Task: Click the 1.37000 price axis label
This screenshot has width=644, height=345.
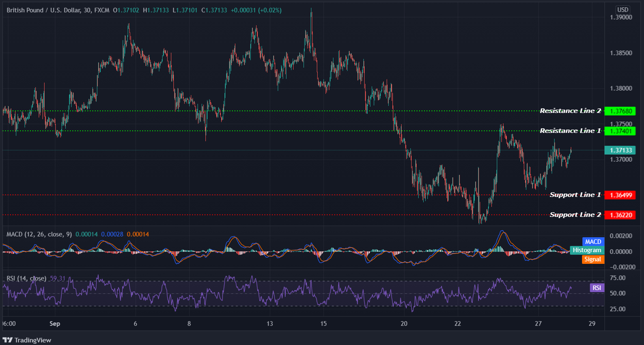Action: [621, 160]
